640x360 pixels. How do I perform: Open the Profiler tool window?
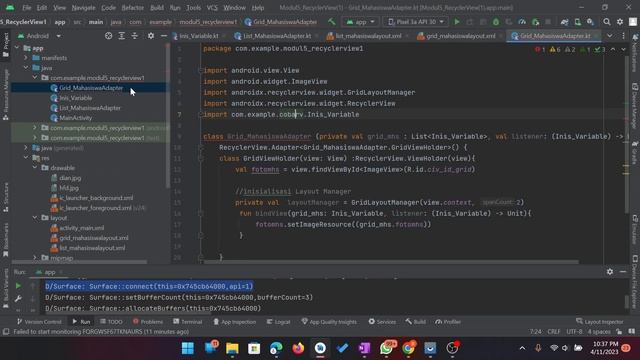tap(448, 322)
